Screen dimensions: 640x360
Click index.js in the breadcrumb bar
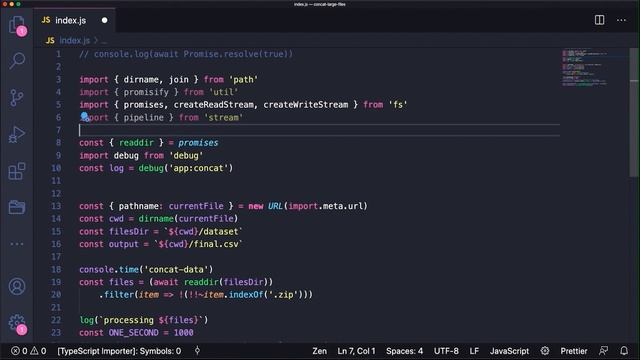[75, 40]
